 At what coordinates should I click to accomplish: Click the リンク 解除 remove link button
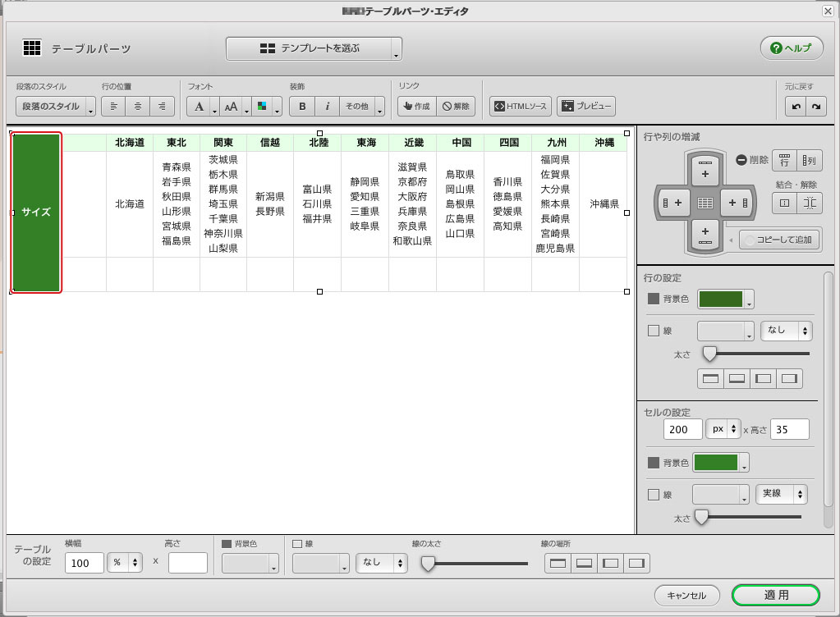(456, 106)
